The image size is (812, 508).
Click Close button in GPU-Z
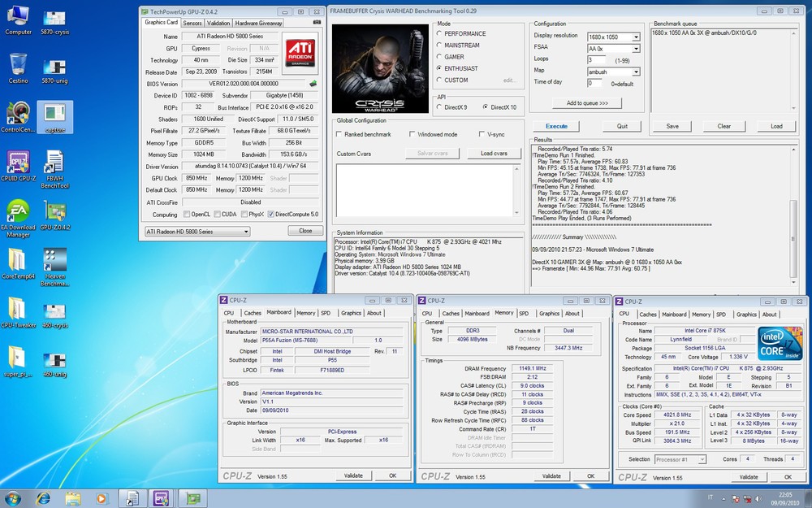point(305,231)
